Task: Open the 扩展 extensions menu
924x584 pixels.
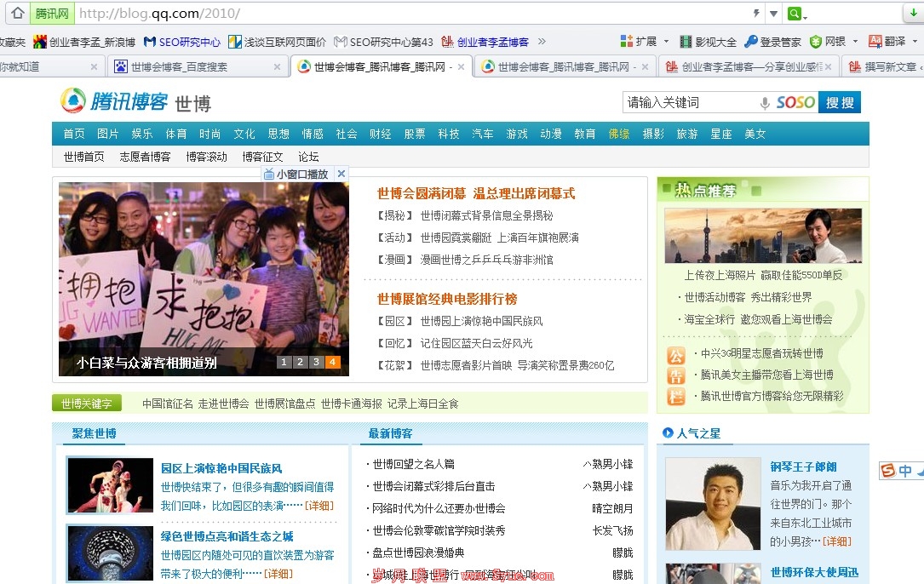Action: (x=645, y=41)
